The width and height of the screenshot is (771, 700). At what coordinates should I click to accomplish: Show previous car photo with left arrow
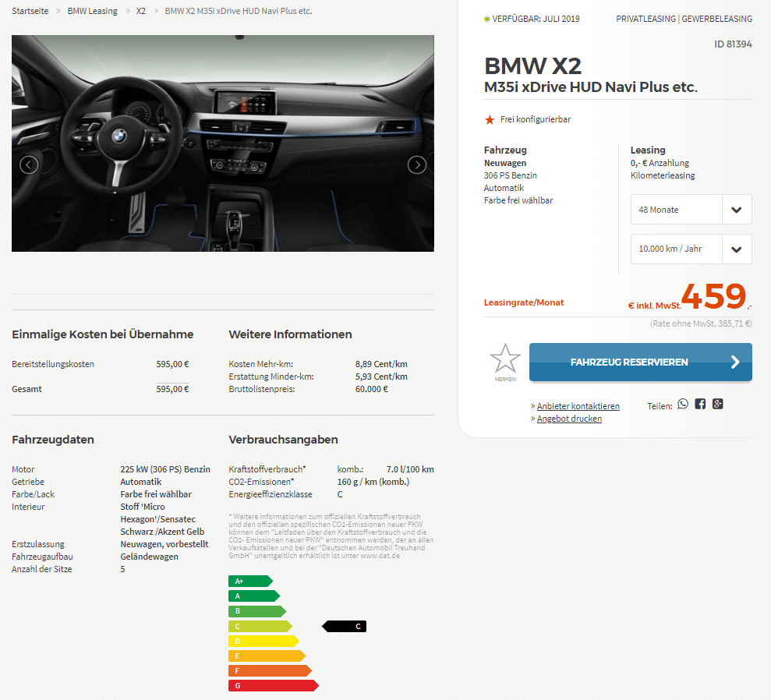(29, 164)
